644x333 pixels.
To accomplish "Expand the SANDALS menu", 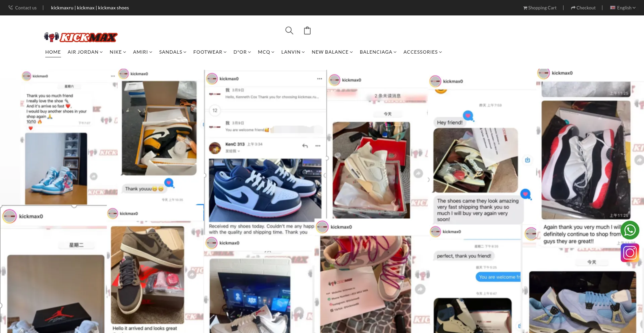I will coord(173,52).
